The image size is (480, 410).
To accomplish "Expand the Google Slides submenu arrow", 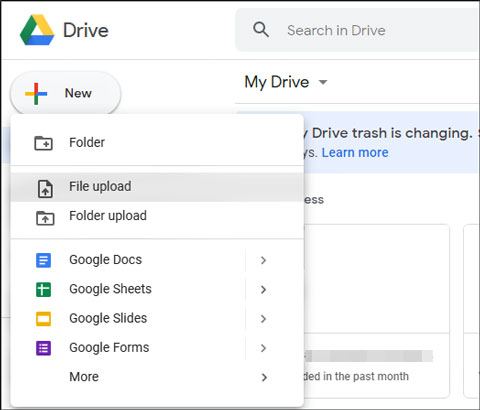I will (x=263, y=319).
